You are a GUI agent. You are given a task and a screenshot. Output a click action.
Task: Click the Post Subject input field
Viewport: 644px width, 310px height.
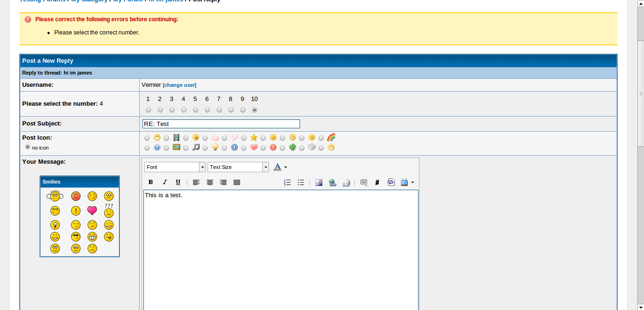coord(221,124)
